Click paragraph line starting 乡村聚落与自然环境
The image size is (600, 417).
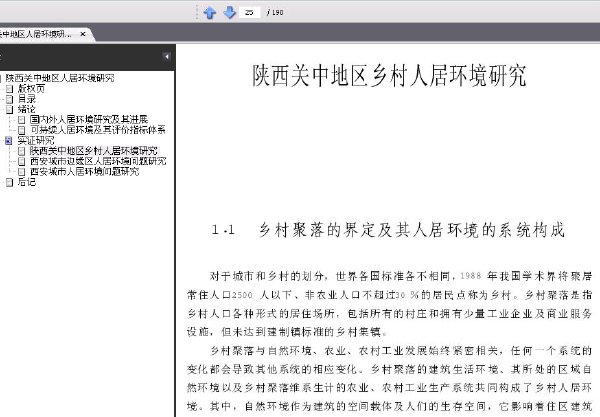(401, 350)
